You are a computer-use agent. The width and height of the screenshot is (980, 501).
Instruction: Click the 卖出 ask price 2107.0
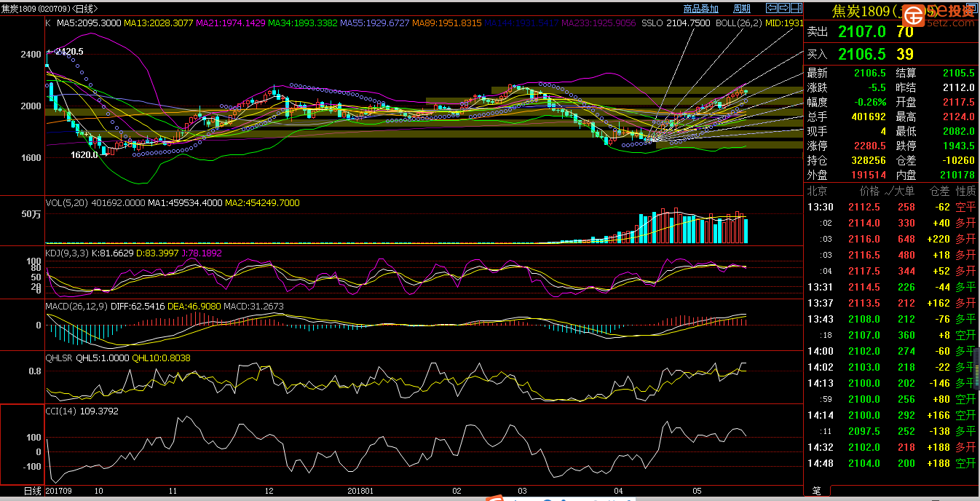[862, 32]
